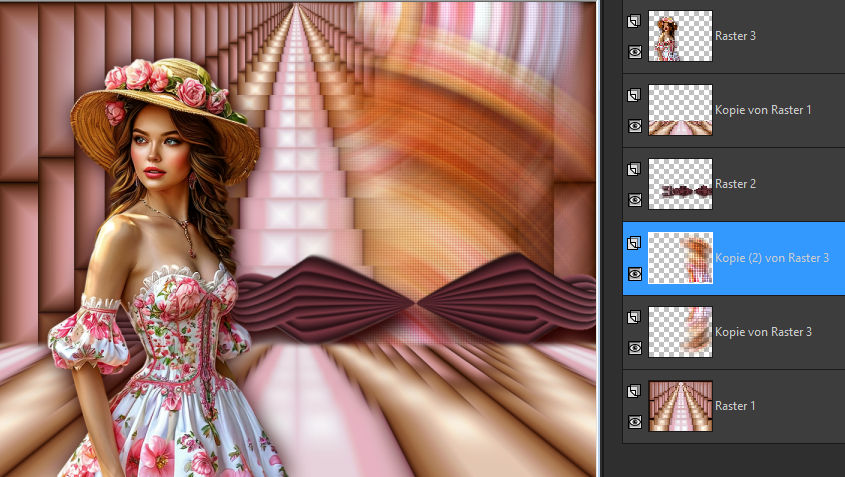
Task: Click the Raster 2 layer name
Action: (736, 184)
